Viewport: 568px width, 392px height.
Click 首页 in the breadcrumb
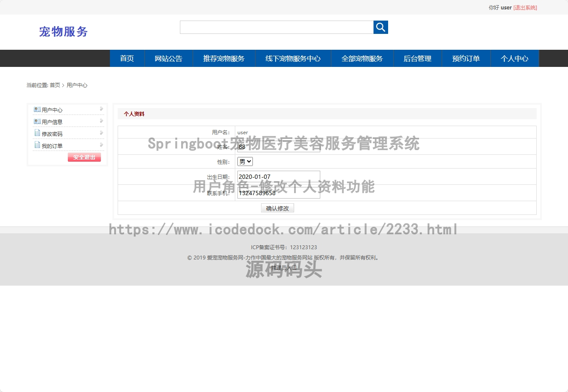pos(55,85)
